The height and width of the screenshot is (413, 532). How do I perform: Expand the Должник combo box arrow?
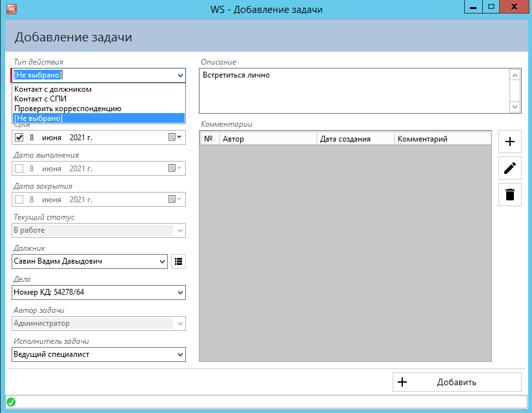(x=162, y=262)
